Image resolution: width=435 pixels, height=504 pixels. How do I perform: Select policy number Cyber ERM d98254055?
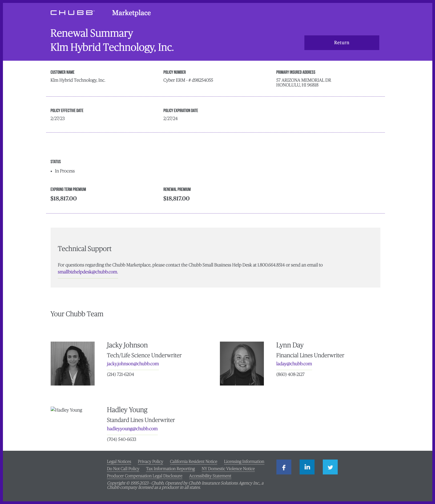click(x=188, y=80)
